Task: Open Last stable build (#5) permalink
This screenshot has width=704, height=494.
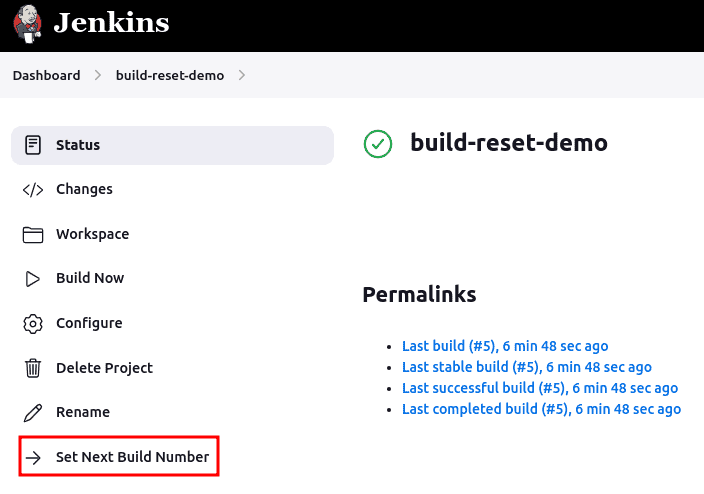Action: coord(527,367)
